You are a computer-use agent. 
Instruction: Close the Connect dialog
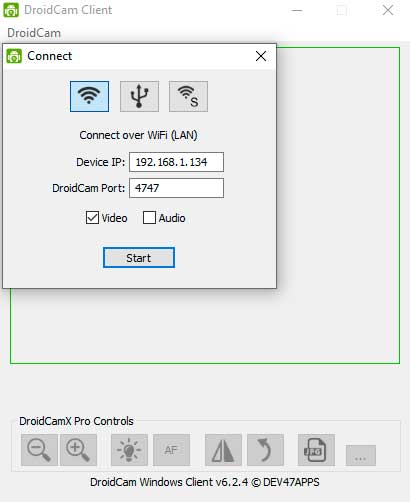(x=261, y=56)
